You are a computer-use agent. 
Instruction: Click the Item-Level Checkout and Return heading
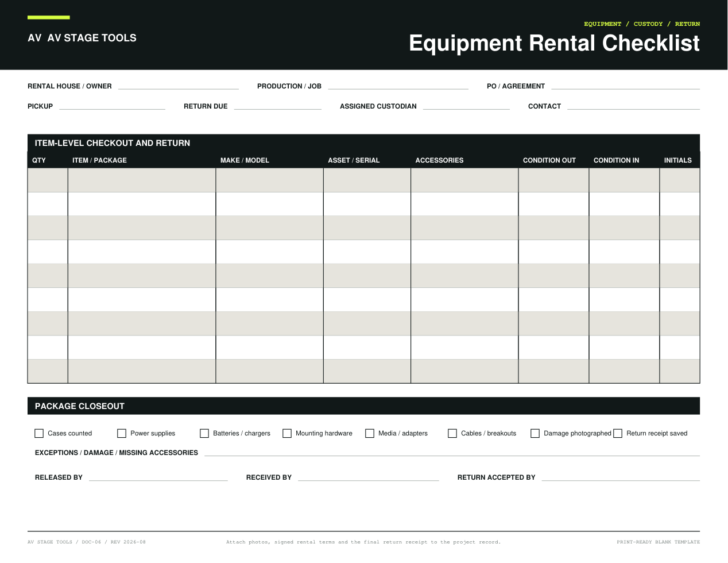point(113,143)
